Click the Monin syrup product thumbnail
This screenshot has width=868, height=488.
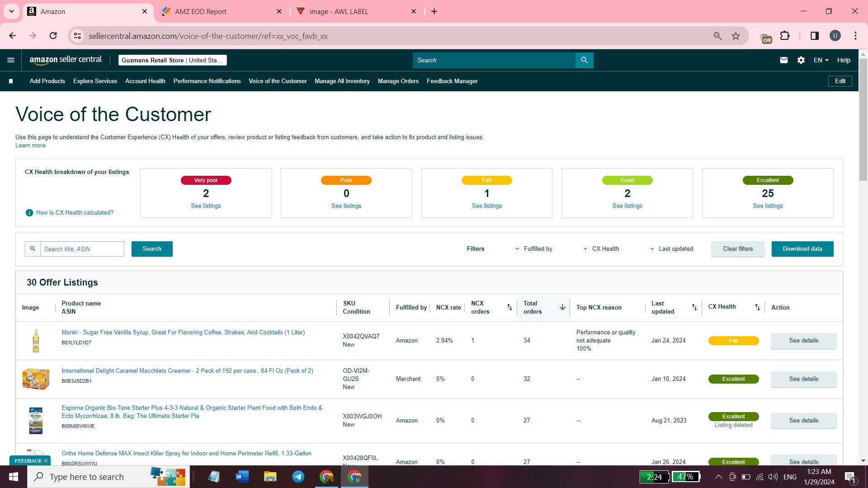point(36,341)
